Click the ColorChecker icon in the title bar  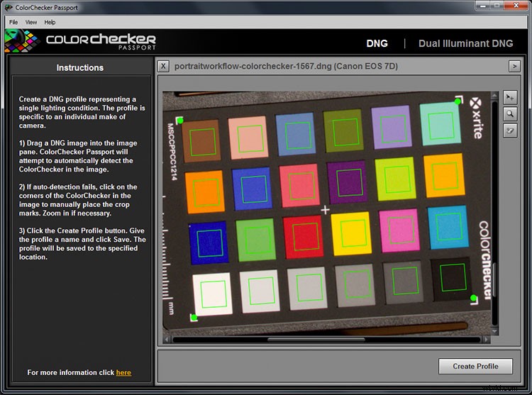[8, 8]
